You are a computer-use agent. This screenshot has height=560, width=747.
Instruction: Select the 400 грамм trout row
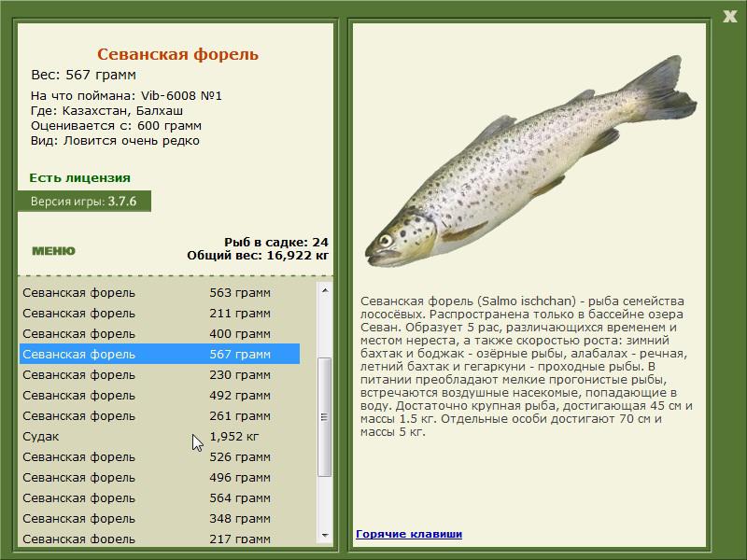(x=160, y=334)
